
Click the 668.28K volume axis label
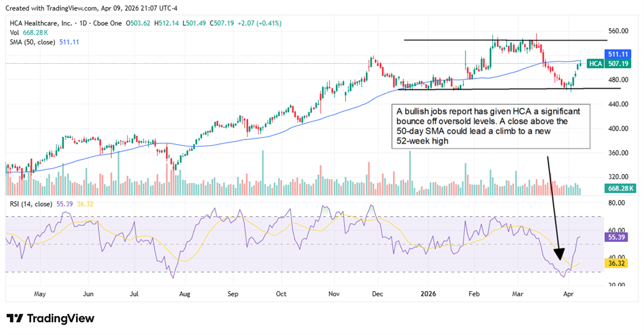click(619, 188)
